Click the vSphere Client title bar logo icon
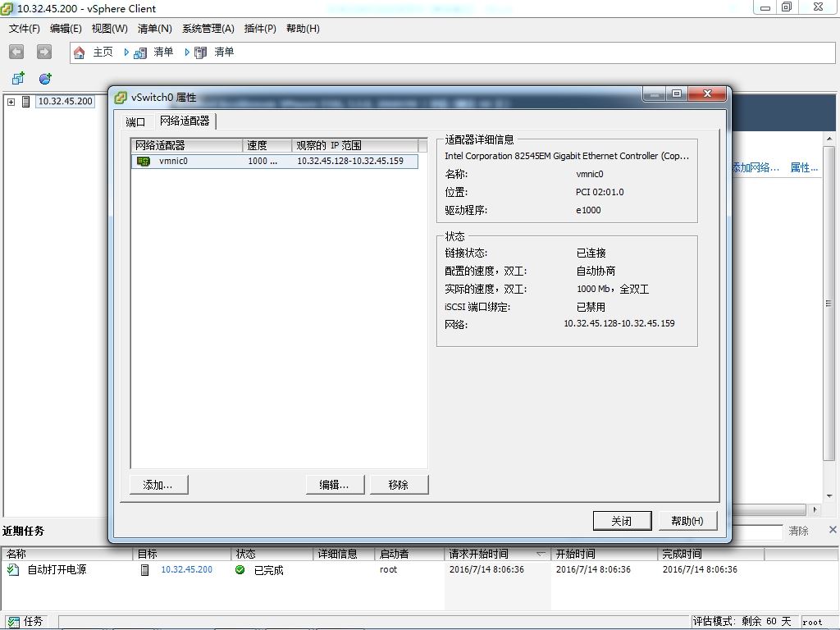 pos(7,8)
